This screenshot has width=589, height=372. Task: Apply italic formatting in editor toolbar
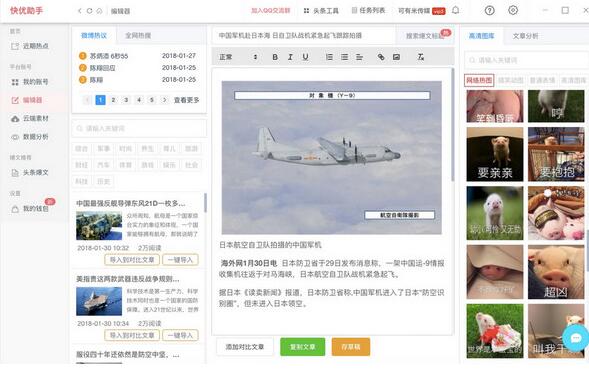[x=290, y=57]
